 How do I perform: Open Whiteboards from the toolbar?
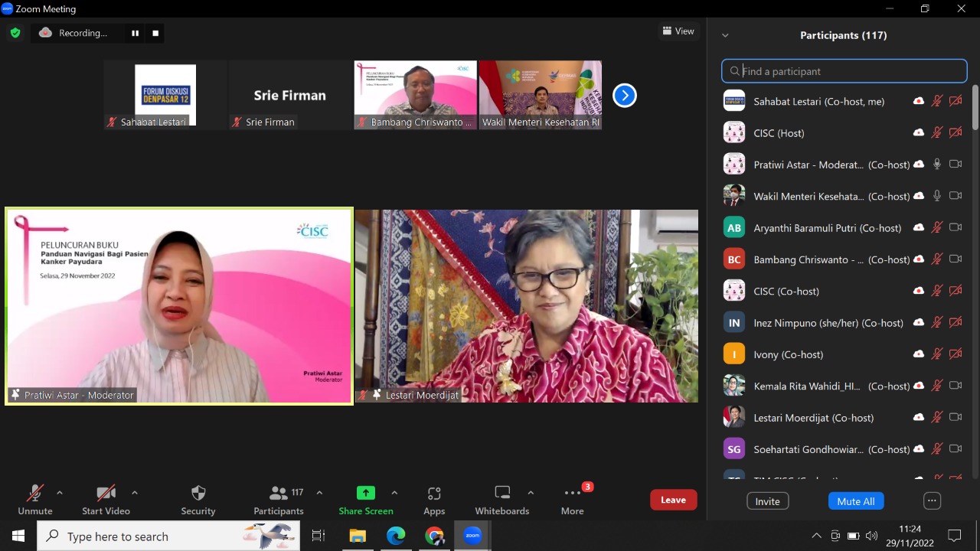[501, 500]
